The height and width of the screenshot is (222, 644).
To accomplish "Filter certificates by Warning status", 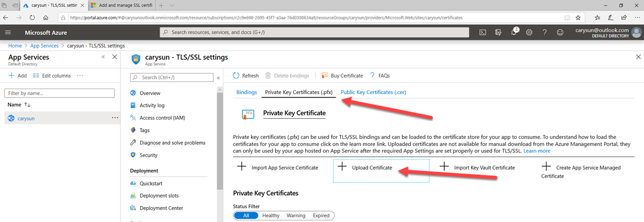I will tap(296, 215).
